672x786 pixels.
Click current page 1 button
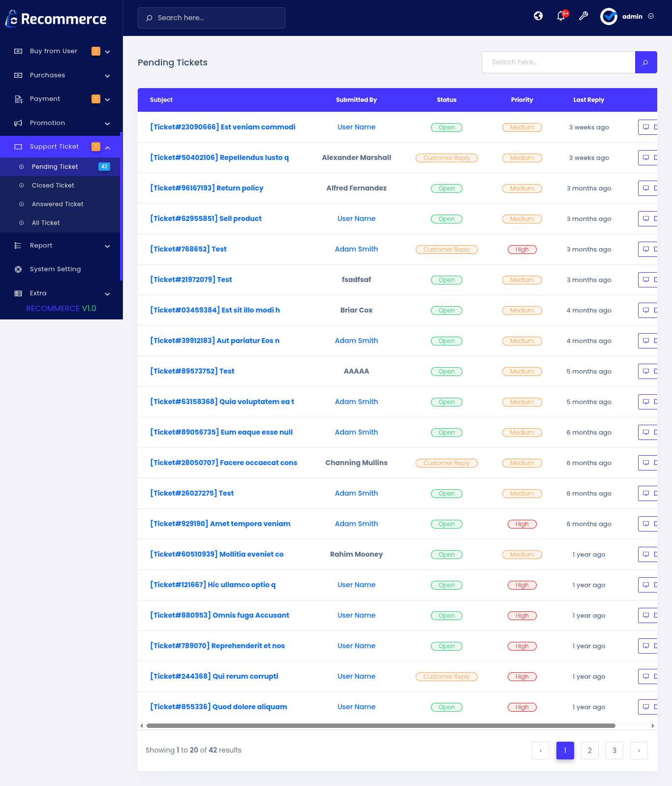coord(565,751)
